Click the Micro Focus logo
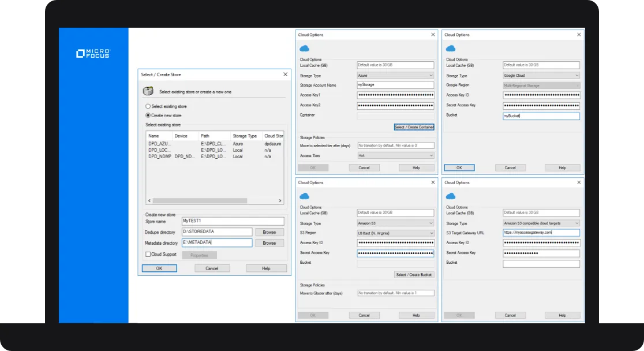The image size is (644, 351). pos(93,53)
